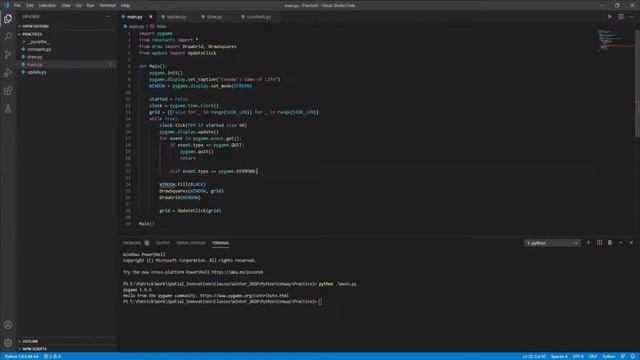Open the Terminal menu
Image resolution: width=640 pixels, height=360 pixels.
pos(108,5)
